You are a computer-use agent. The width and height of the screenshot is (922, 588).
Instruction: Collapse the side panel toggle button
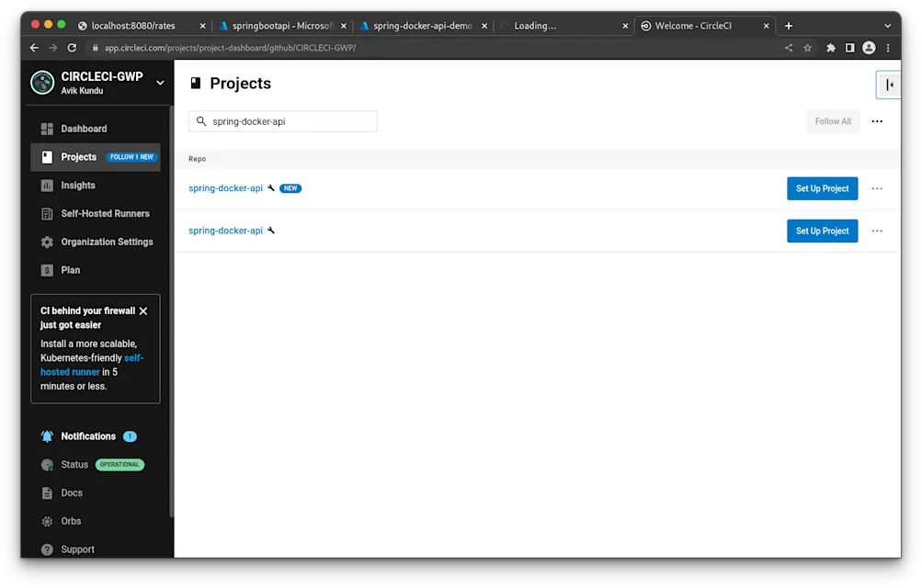click(x=889, y=85)
